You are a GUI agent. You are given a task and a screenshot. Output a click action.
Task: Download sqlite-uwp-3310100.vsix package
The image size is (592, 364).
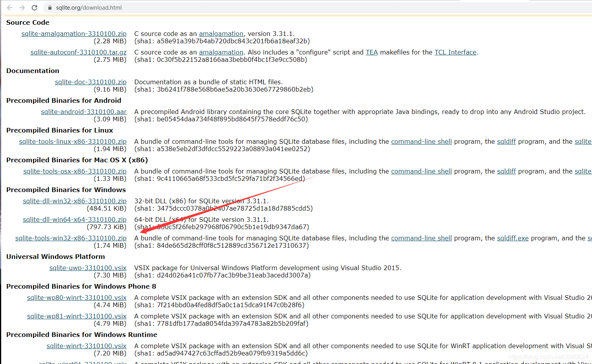(x=88, y=268)
